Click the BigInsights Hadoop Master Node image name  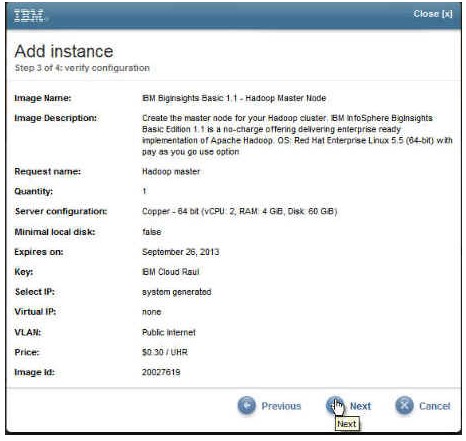click(x=234, y=98)
